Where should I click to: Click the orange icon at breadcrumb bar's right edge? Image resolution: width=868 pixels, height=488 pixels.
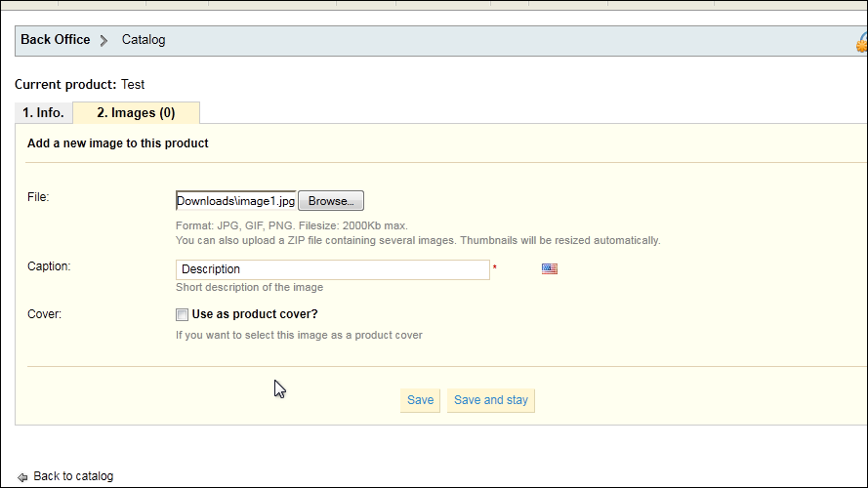[862, 43]
